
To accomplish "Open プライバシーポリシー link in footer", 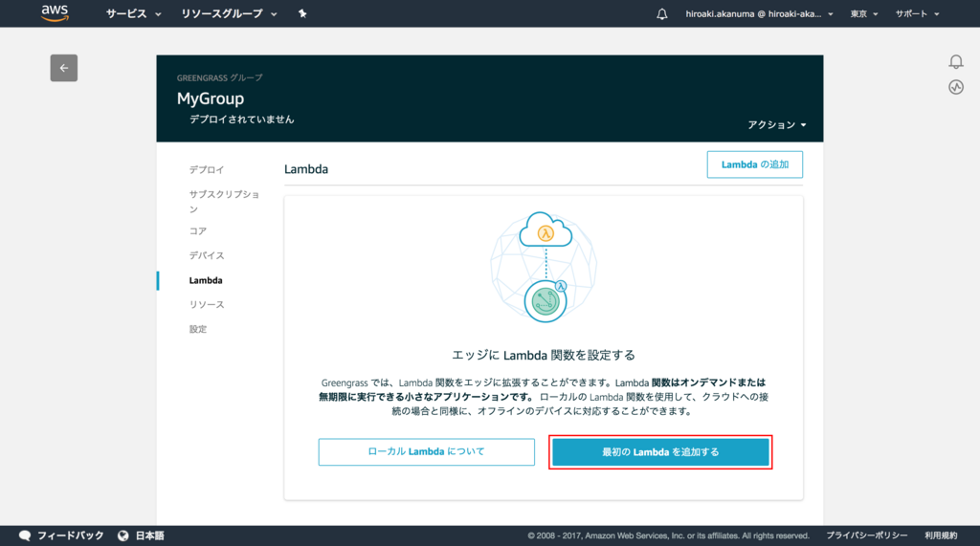I will 867,535.
